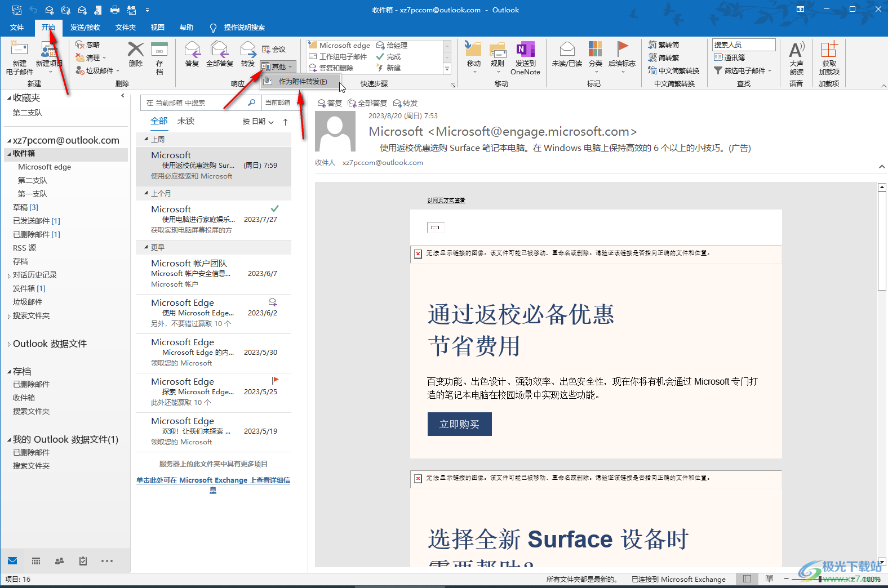The width and height of the screenshot is (888, 588).
Task: Click the search magnifier icon in mailbox search
Action: pos(252,103)
